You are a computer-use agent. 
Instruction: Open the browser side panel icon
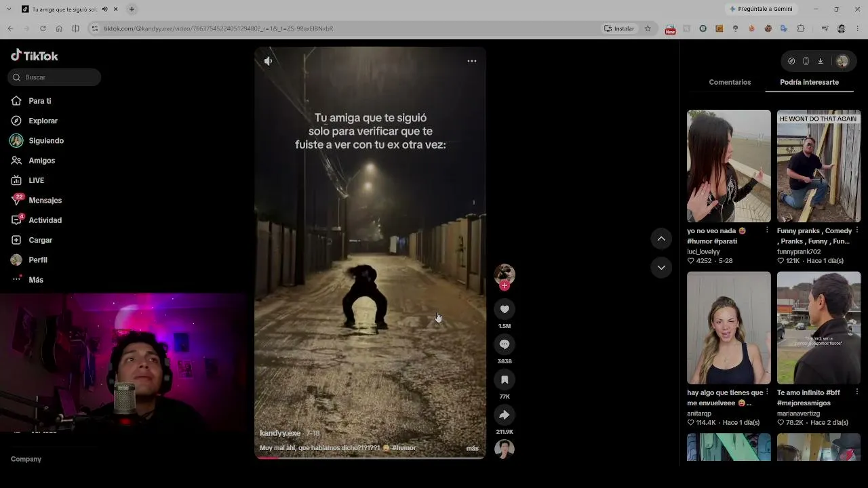click(x=75, y=28)
